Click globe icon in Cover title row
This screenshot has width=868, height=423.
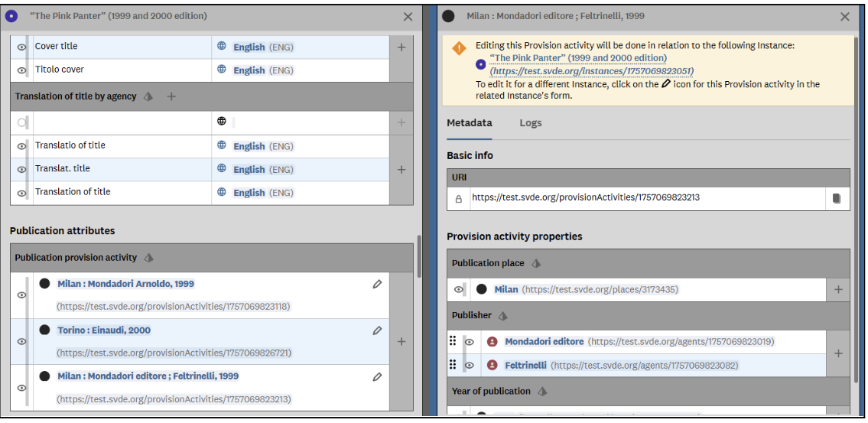(222, 47)
